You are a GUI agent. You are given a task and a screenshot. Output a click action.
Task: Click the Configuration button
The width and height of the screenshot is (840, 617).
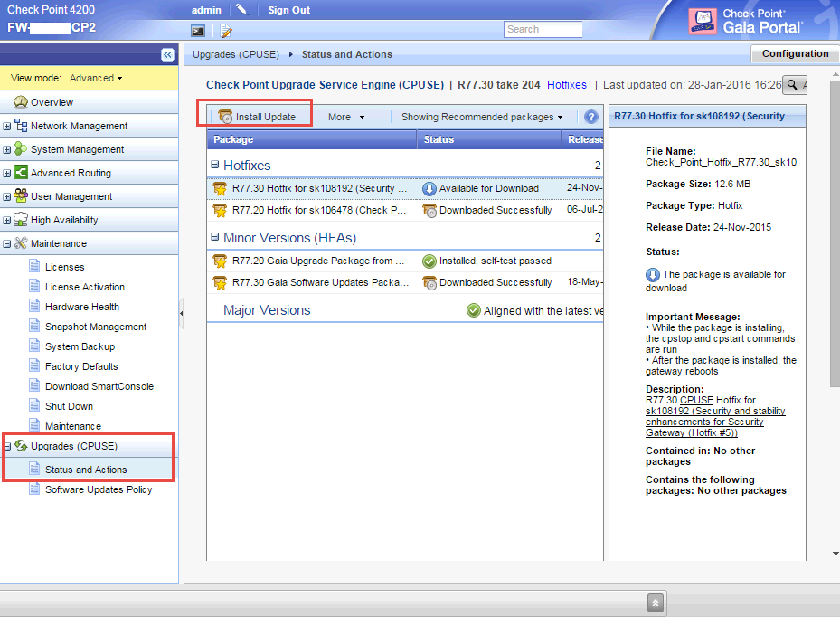(795, 53)
